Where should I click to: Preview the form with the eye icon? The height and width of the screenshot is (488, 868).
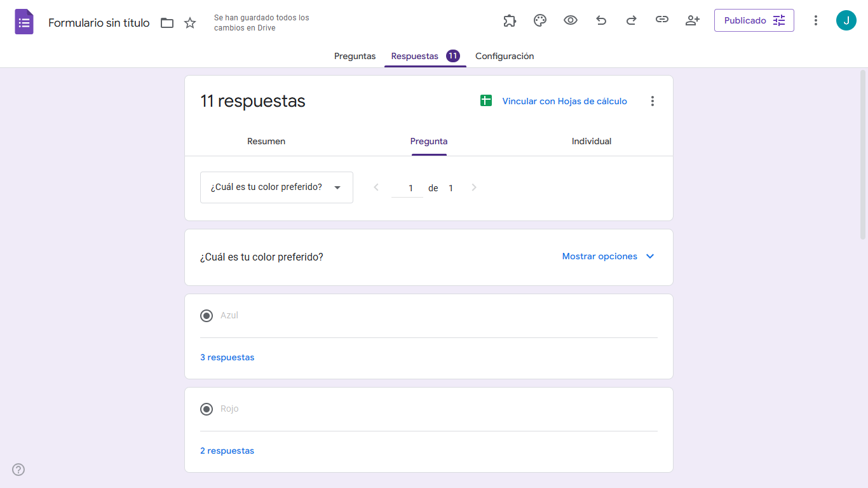[x=571, y=20]
